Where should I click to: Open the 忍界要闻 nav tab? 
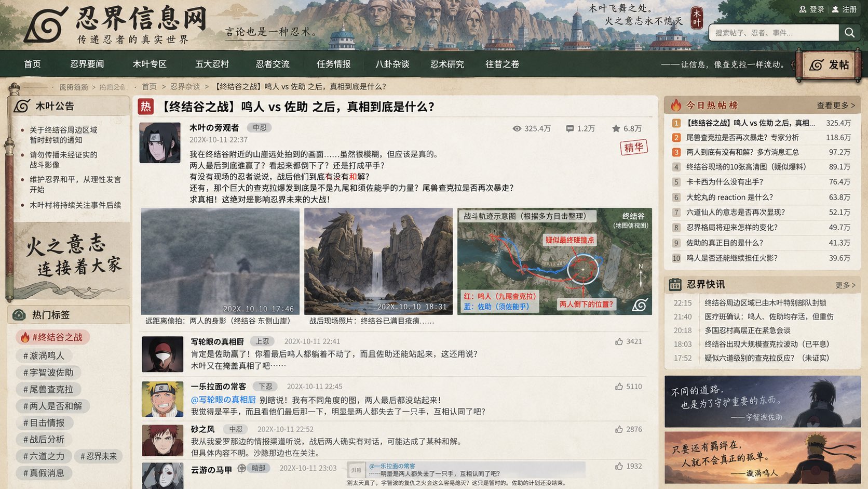coord(87,64)
